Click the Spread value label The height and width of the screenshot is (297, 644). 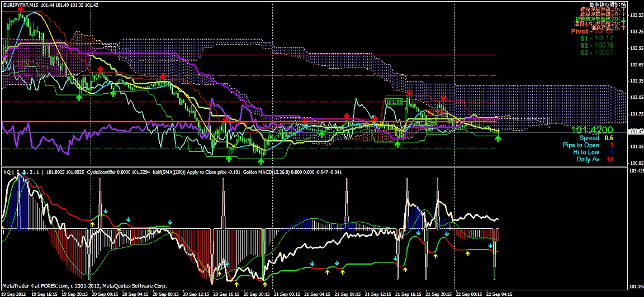point(589,138)
